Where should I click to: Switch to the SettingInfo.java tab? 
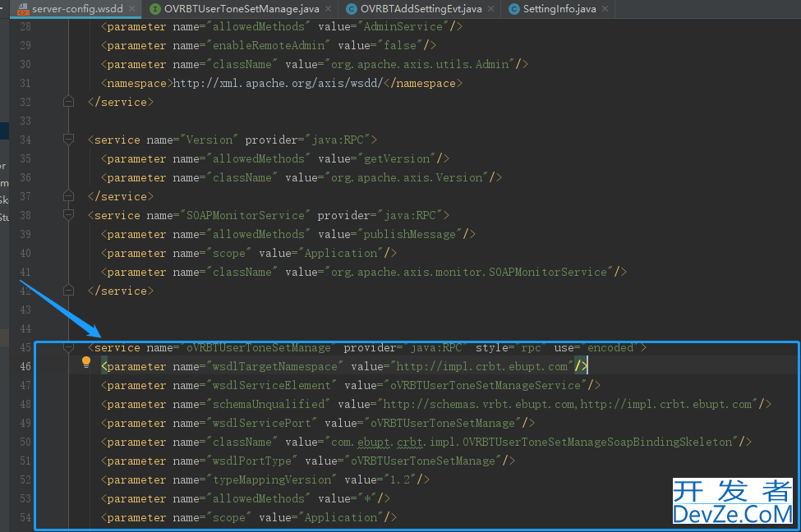[x=559, y=9]
